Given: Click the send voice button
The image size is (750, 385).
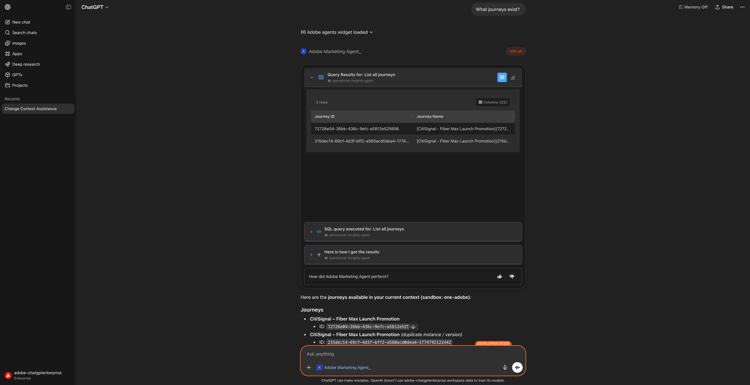Looking at the screenshot, I should click(x=517, y=367).
